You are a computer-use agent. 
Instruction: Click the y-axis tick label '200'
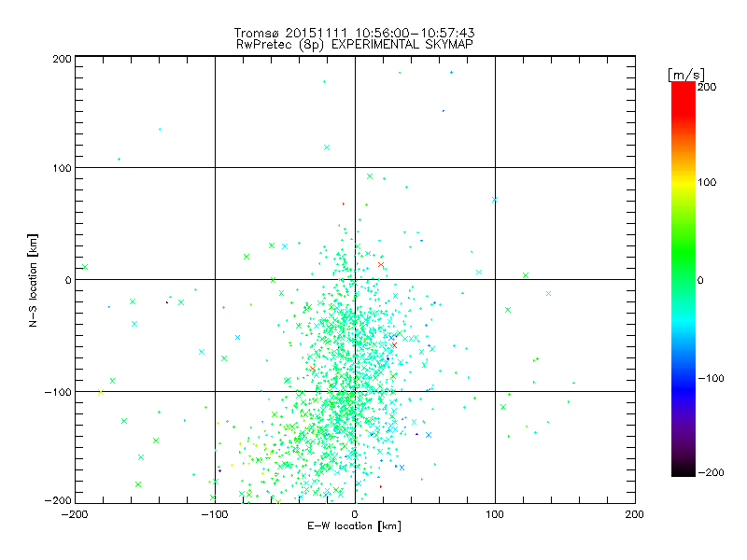click(x=62, y=59)
